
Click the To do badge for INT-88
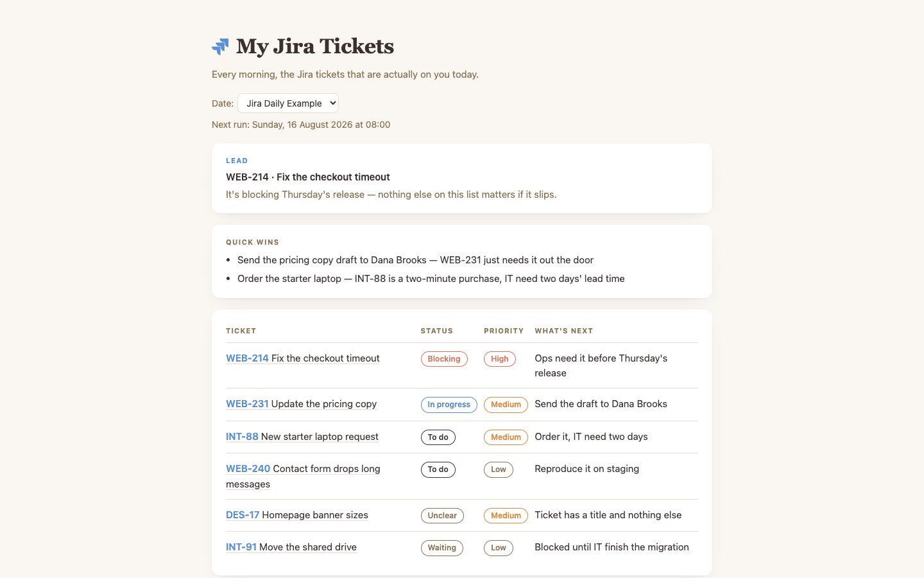(x=438, y=437)
